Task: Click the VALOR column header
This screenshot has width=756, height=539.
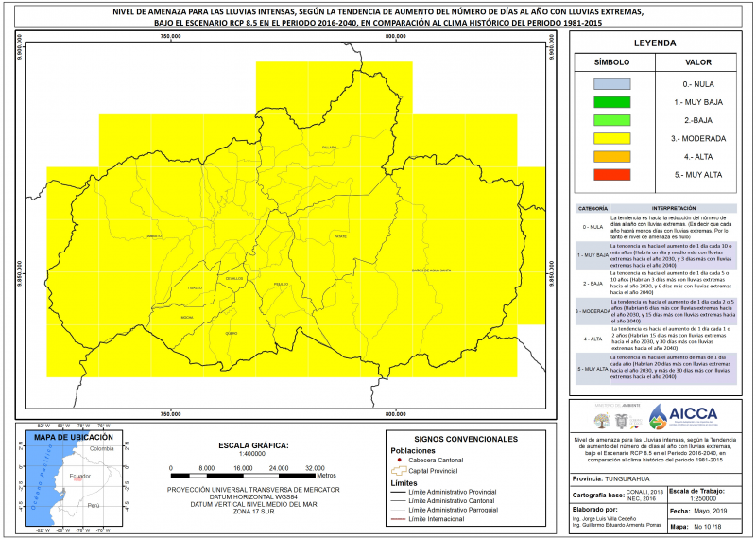Action: tap(698, 62)
